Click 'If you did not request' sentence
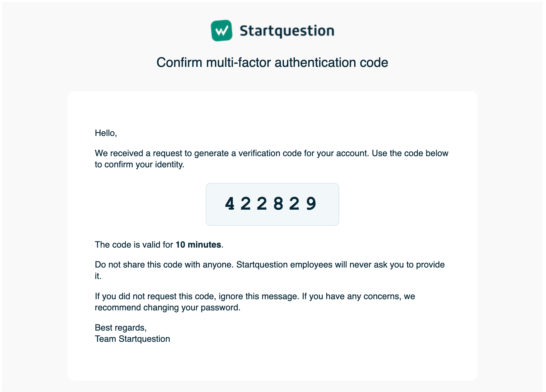This screenshot has width=546, height=392. [x=197, y=296]
